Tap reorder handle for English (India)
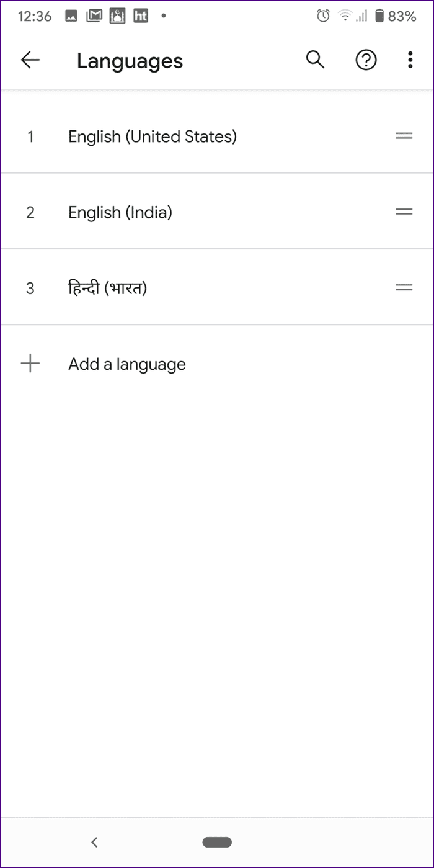This screenshot has width=434, height=868. point(404,212)
